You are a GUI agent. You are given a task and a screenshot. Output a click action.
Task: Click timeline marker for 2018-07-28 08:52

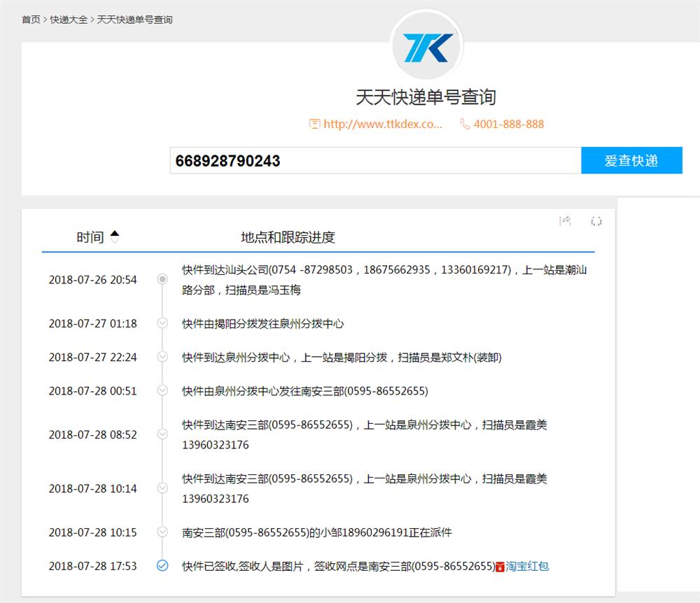point(162,434)
